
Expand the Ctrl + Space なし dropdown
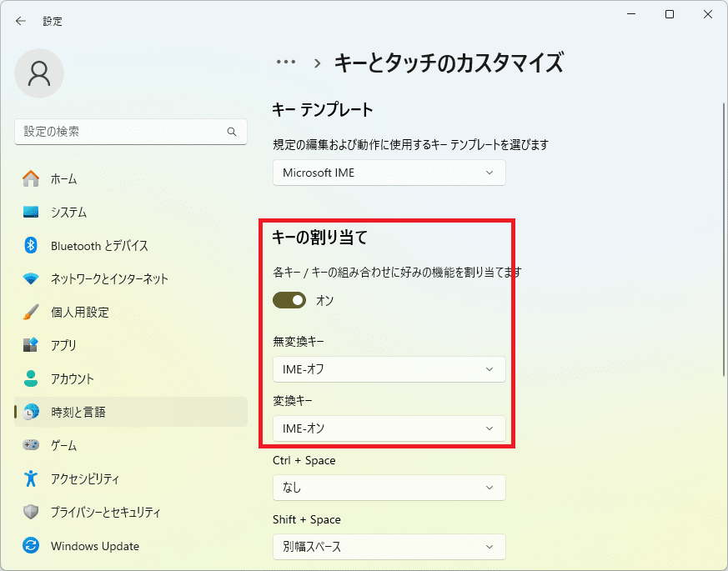point(389,488)
